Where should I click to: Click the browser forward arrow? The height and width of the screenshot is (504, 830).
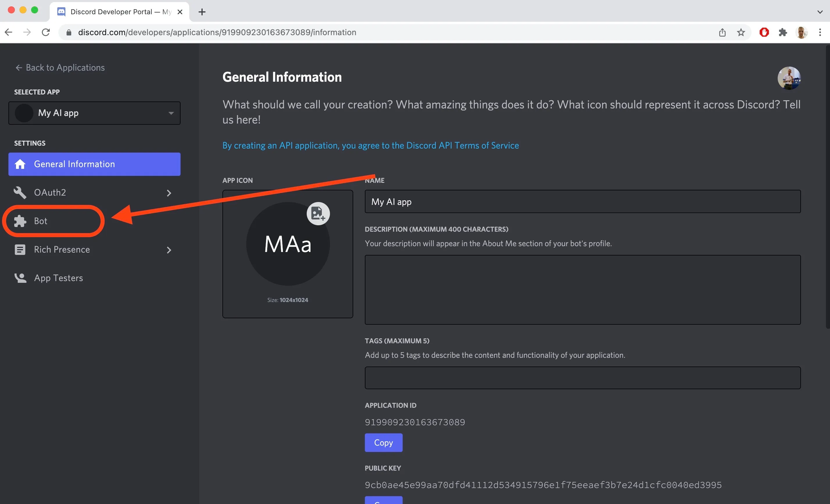pos(27,32)
